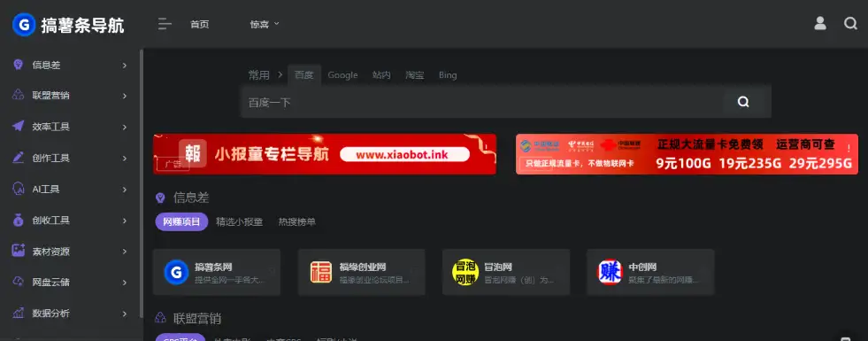868x341 pixels.
Task: Open the search icon in the top-right header
Action: click(850, 23)
